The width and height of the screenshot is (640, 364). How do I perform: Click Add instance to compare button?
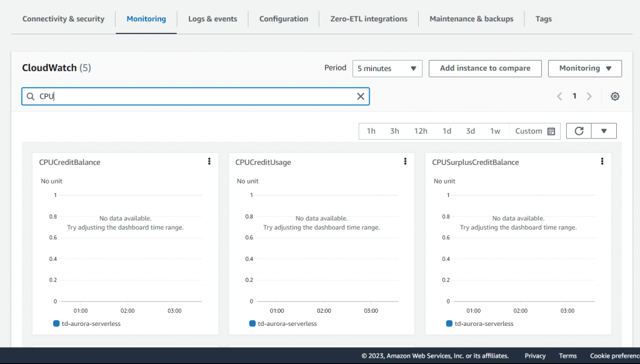pos(485,69)
